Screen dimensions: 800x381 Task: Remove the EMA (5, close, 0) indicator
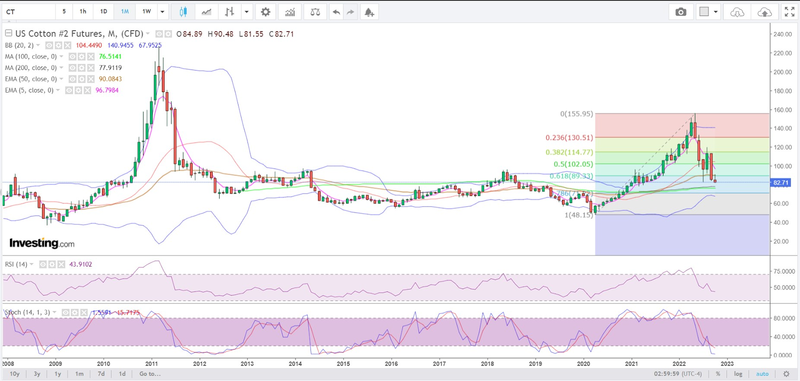click(87, 90)
